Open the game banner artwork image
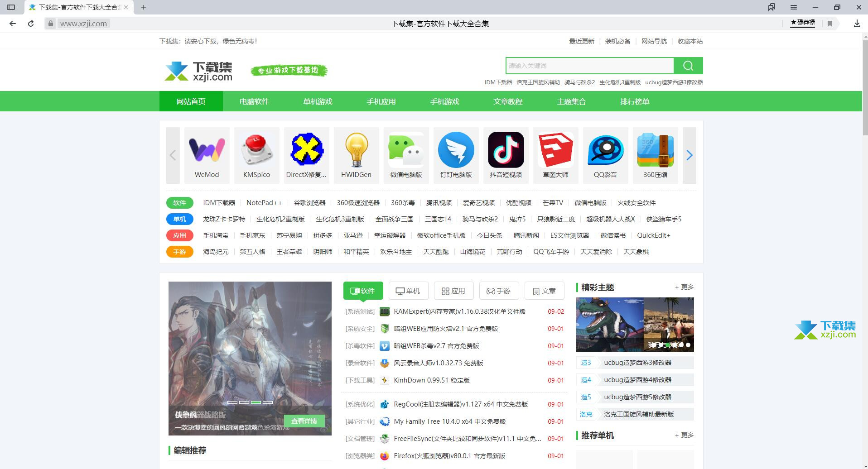 tap(250, 359)
